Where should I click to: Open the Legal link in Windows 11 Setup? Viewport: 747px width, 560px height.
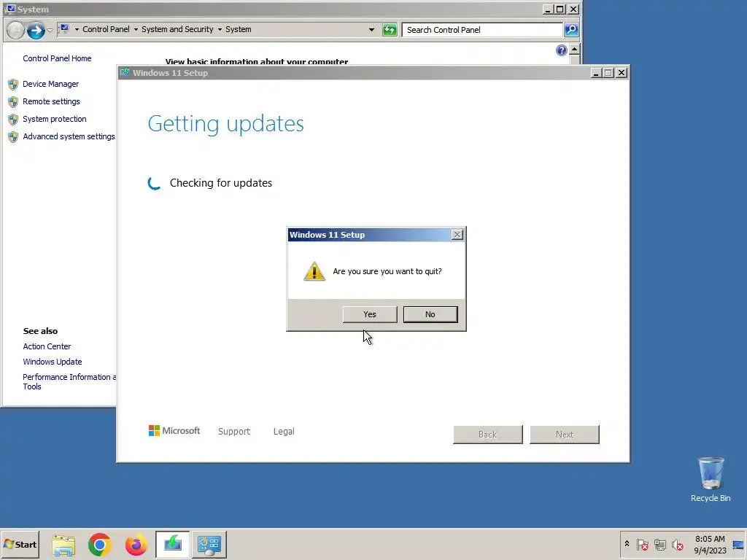tap(284, 432)
